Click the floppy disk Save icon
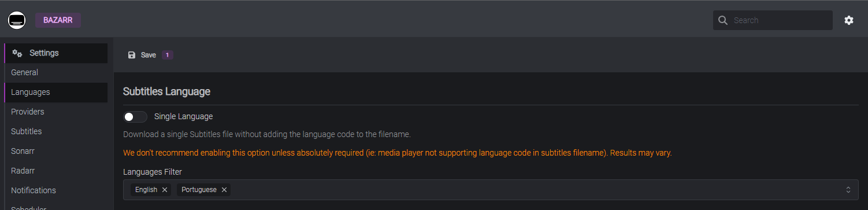868x210 pixels. [x=132, y=55]
